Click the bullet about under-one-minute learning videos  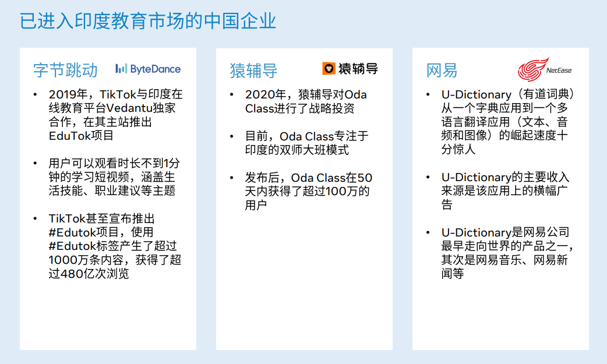pyautogui.click(x=115, y=176)
